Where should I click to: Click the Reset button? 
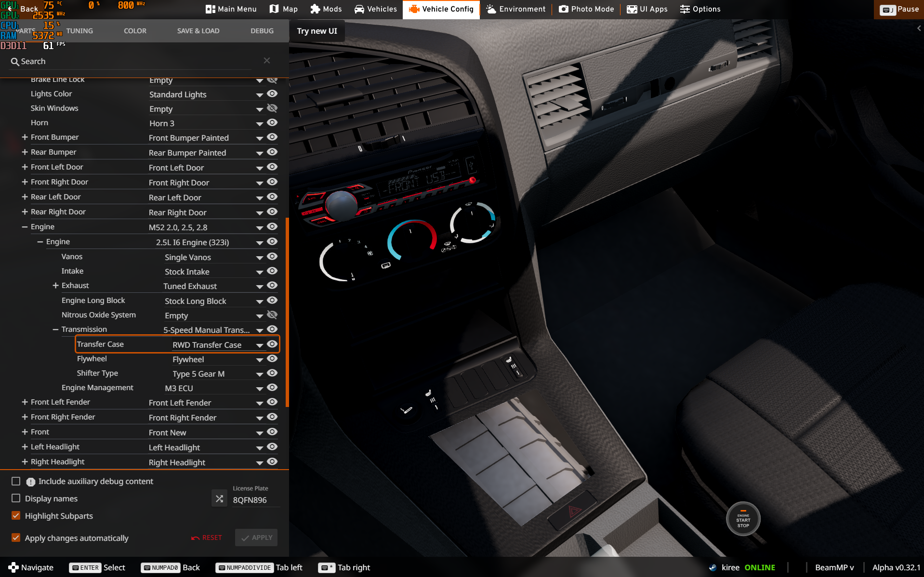[x=207, y=538]
